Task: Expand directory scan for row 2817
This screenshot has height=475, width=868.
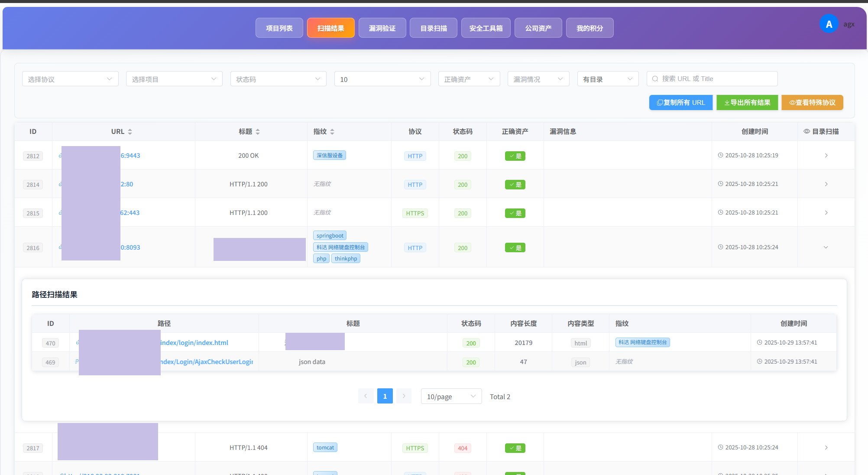Action: pos(826,448)
